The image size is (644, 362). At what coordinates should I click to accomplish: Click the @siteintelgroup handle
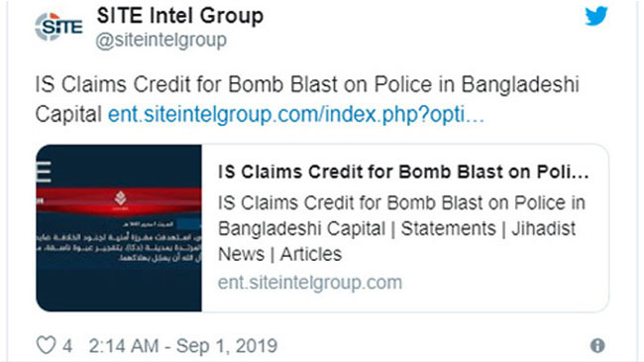click(161, 41)
